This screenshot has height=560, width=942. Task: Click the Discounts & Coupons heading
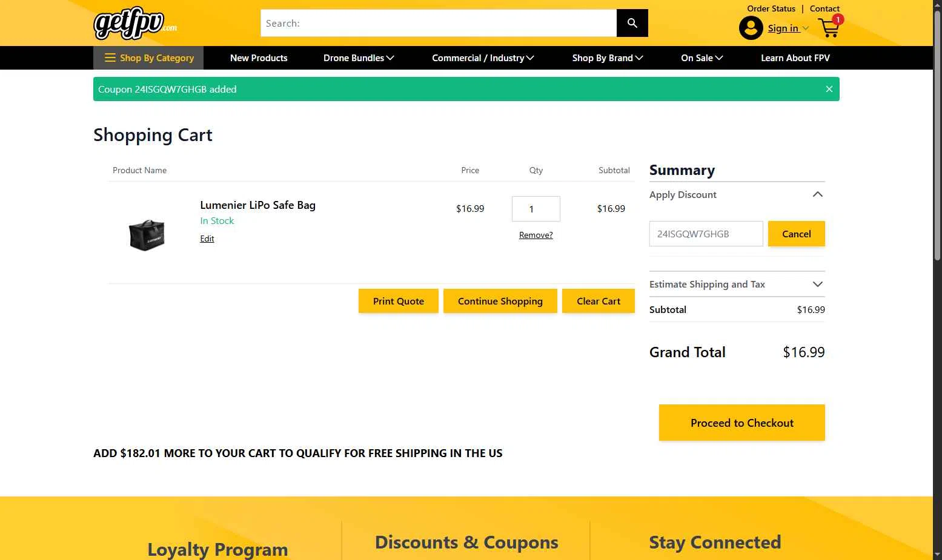(x=466, y=542)
